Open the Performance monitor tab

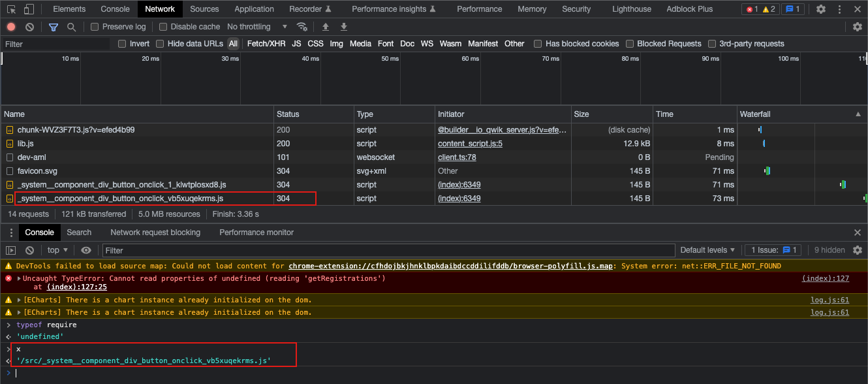pyautogui.click(x=256, y=232)
